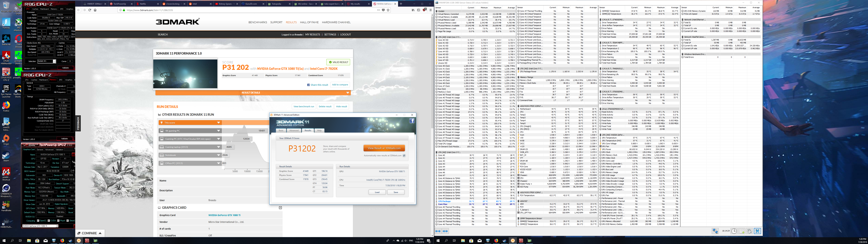Open BENCHMARKS in 3DMark site navigation
Screen dimensions: 868x244
tap(258, 22)
